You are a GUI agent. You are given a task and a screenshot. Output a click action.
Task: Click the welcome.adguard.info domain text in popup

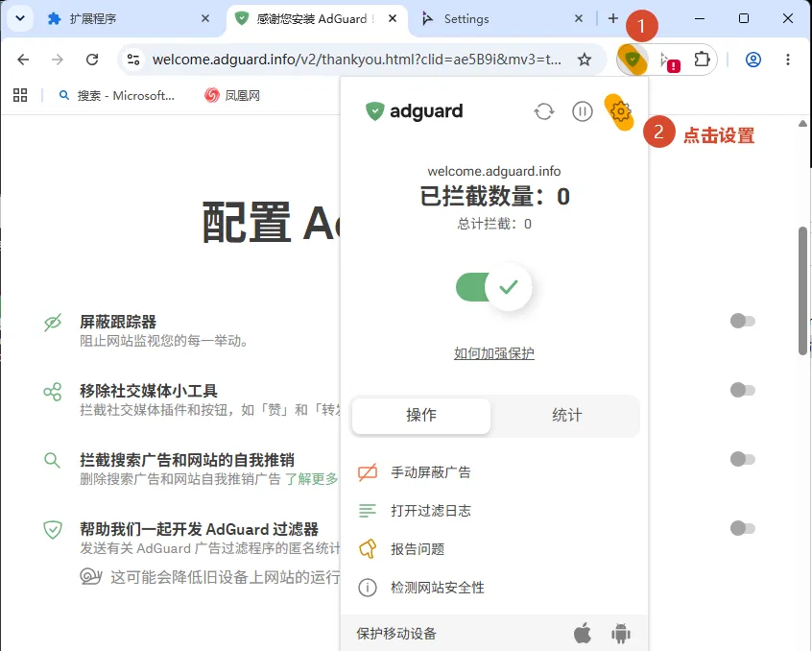[494, 172]
